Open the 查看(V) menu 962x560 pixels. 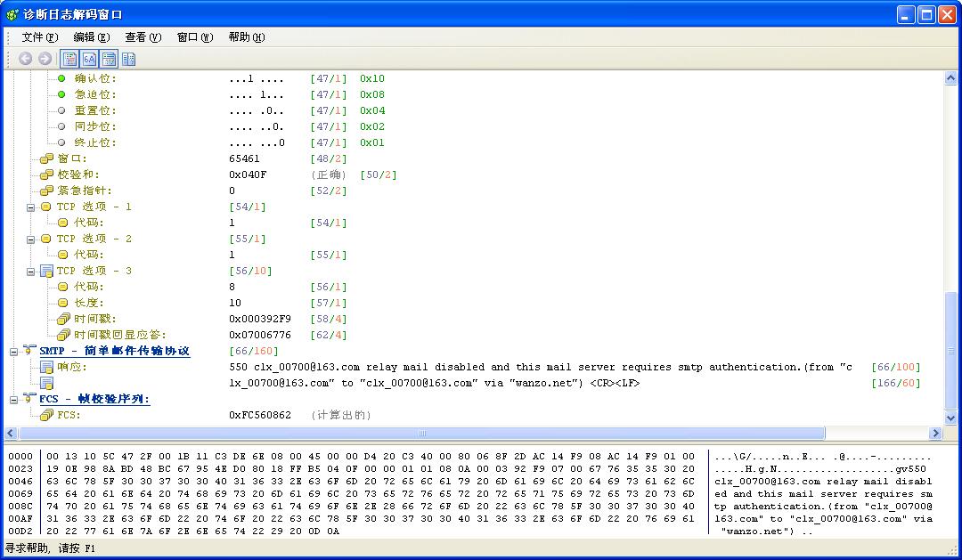coord(143,37)
